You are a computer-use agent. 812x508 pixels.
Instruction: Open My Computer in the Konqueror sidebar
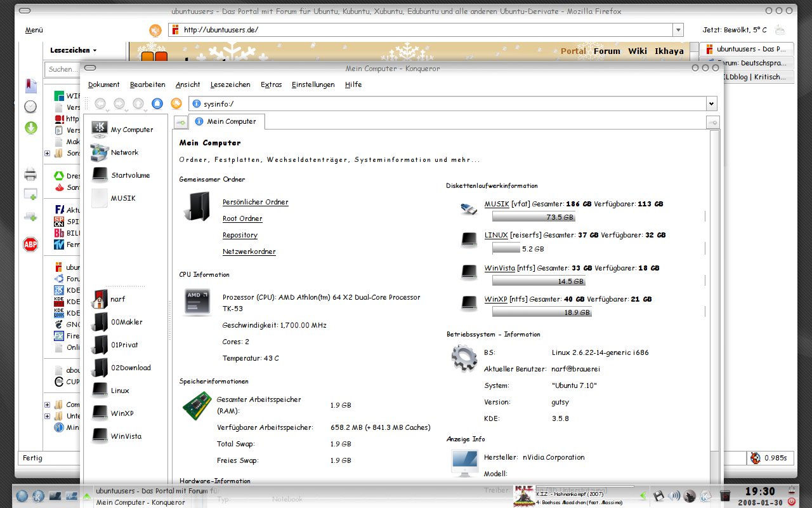tap(123, 130)
